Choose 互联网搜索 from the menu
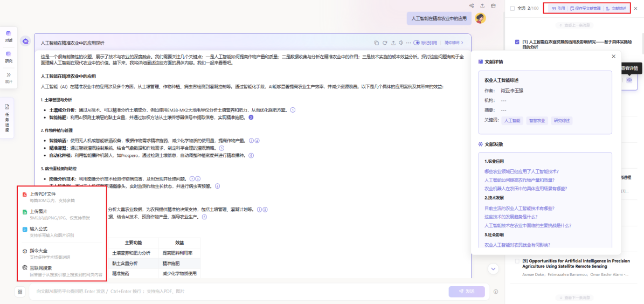The image size is (644, 304). point(41,268)
